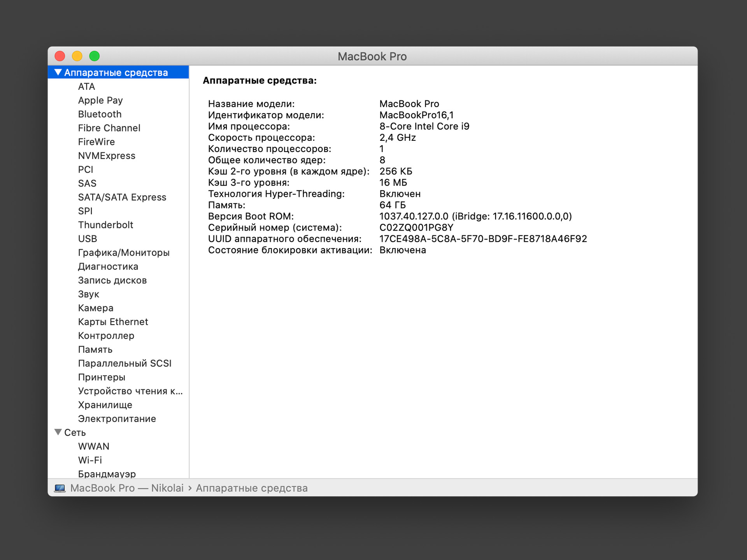Select the Сеть category row

[x=118, y=432]
